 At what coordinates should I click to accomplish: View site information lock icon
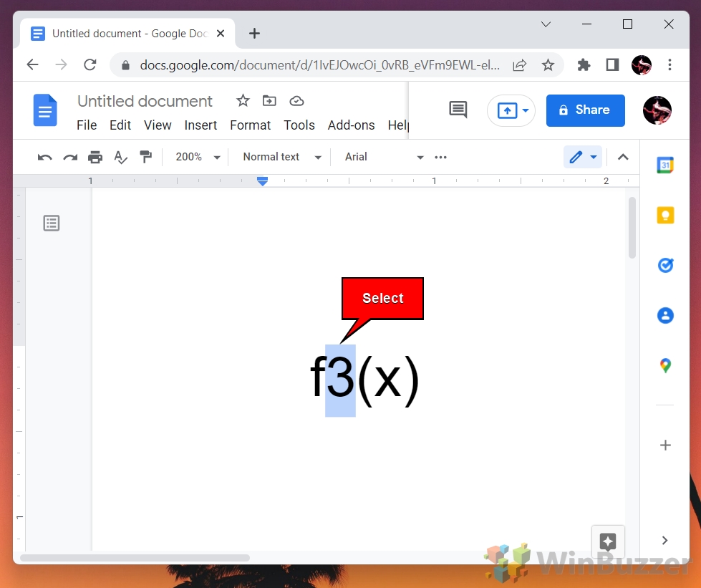click(x=125, y=66)
